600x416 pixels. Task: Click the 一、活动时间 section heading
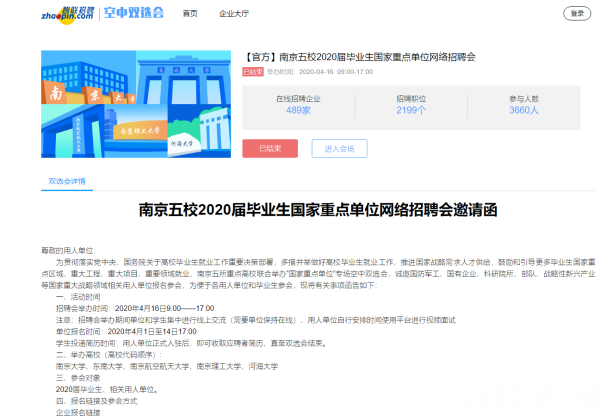(x=78, y=297)
